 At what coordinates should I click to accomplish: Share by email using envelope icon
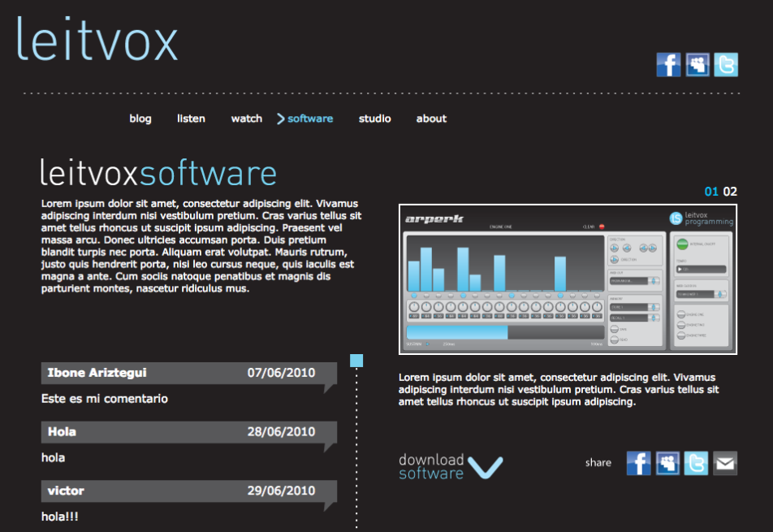[725, 463]
